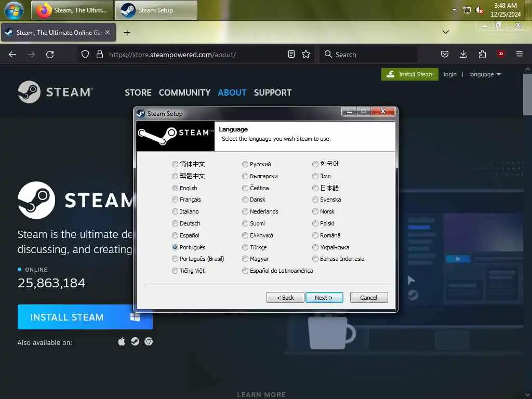Click the green Install Steam button
The width and height of the screenshot is (532, 399).
pos(410,74)
